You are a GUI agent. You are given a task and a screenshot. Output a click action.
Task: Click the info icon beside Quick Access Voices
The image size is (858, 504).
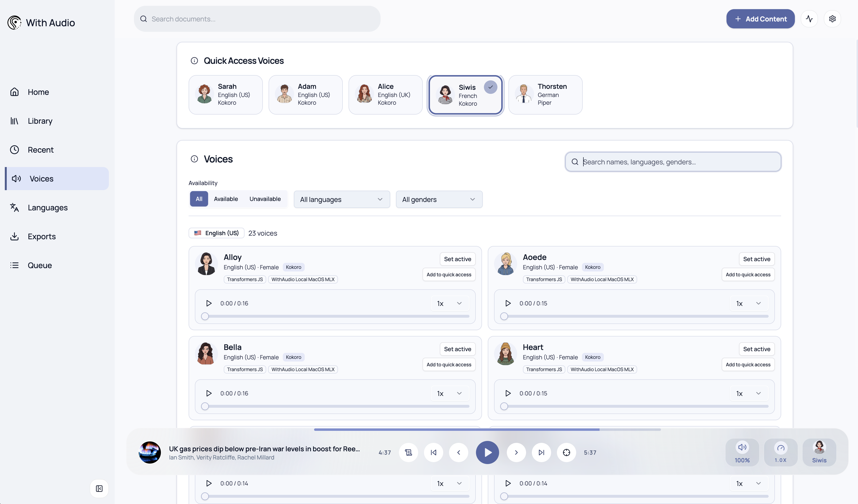194,61
